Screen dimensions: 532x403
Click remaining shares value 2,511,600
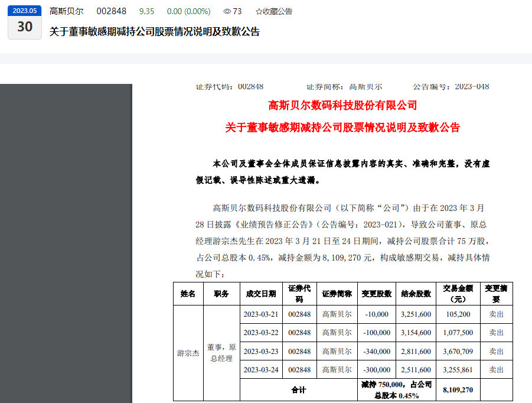tap(416, 370)
